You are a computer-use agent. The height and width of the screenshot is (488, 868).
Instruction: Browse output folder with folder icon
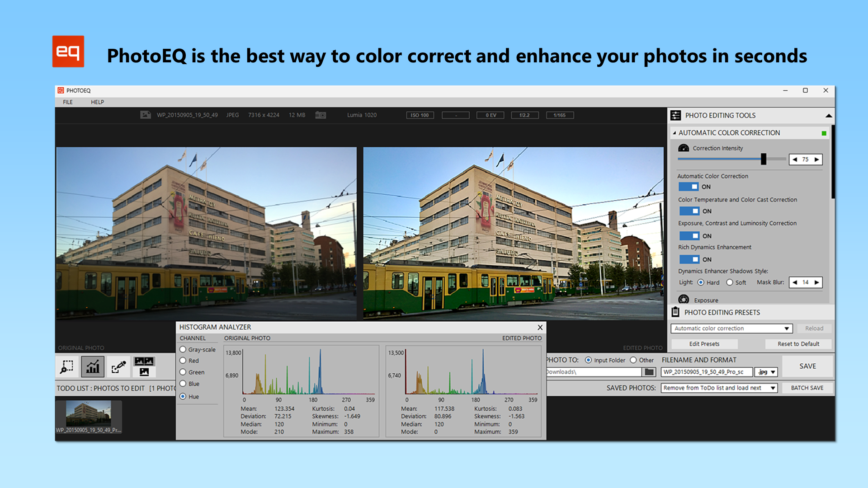(649, 372)
